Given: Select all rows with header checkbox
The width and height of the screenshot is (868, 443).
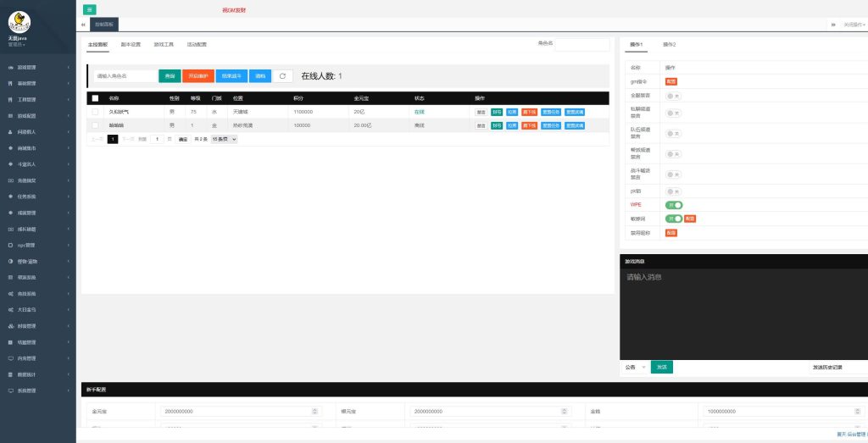Looking at the screenshot, I should pyautogui.click(x=95, y=98).
